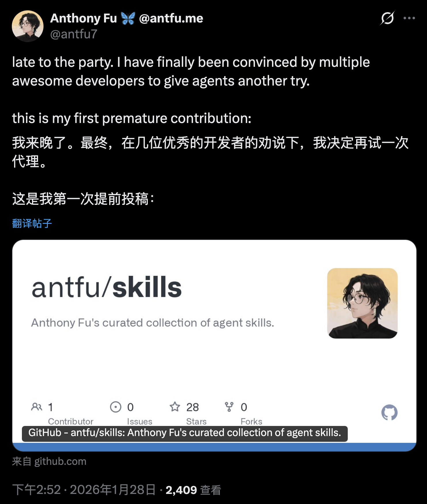This screenshot has width=427, height=504.
Task: Open the three-dot more options menu
Action: [x=409, y=18]
